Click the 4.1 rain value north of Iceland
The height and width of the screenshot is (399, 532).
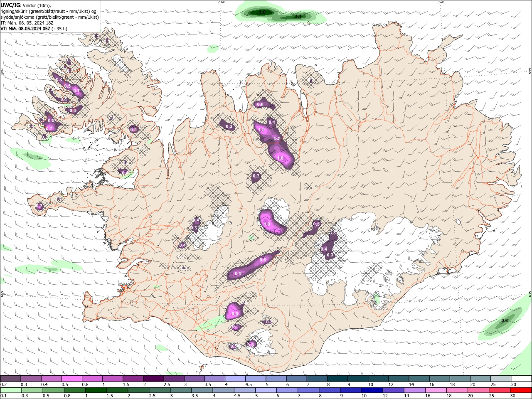click(298, 16)
